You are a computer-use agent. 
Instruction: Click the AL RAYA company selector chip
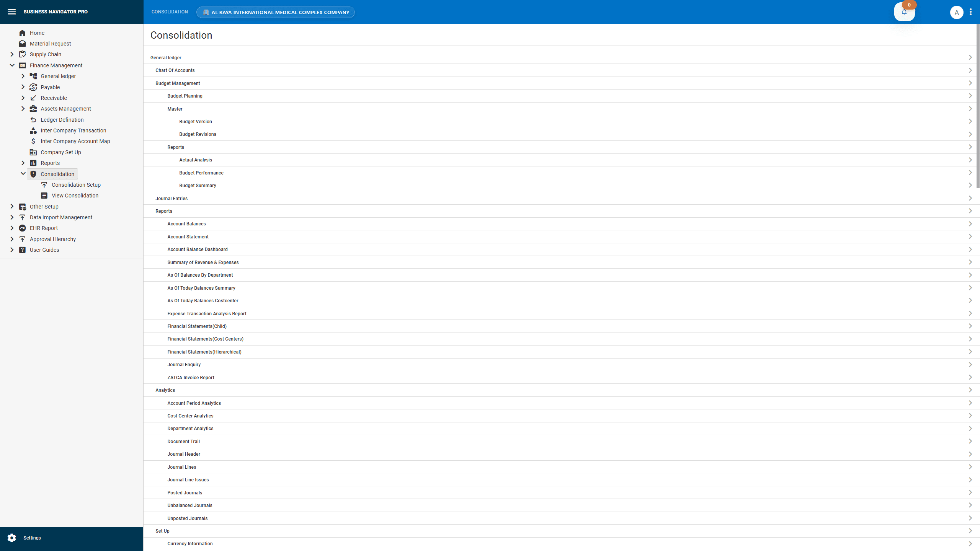pos(275,12)
